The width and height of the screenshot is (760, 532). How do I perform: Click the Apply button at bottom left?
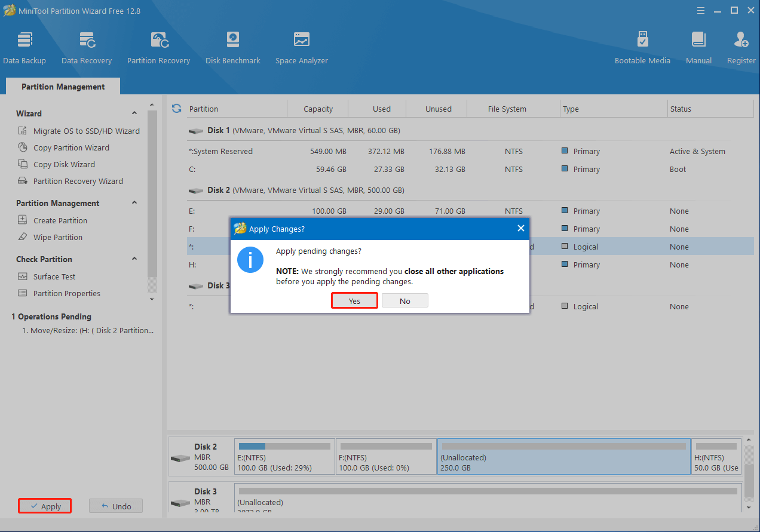[45, 506]
